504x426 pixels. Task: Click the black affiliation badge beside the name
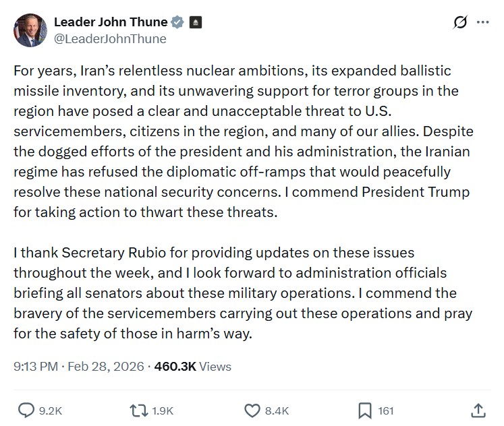point(194,22)
